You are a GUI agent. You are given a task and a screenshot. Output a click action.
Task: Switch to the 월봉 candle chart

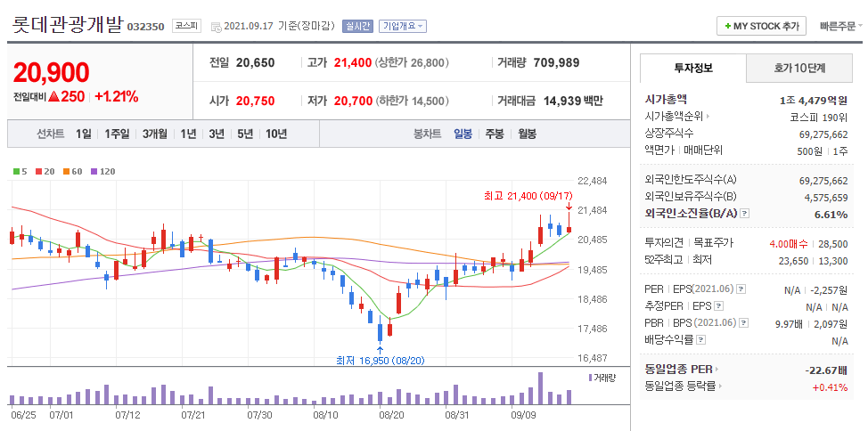point(527,134)
